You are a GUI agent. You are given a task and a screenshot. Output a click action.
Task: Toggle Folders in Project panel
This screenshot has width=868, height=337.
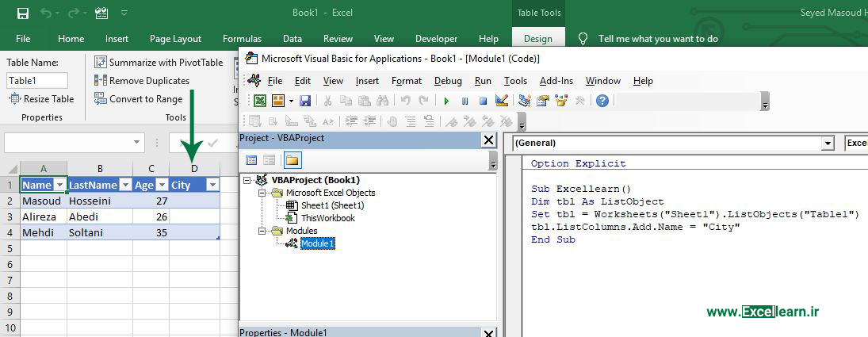coord(293,160)
